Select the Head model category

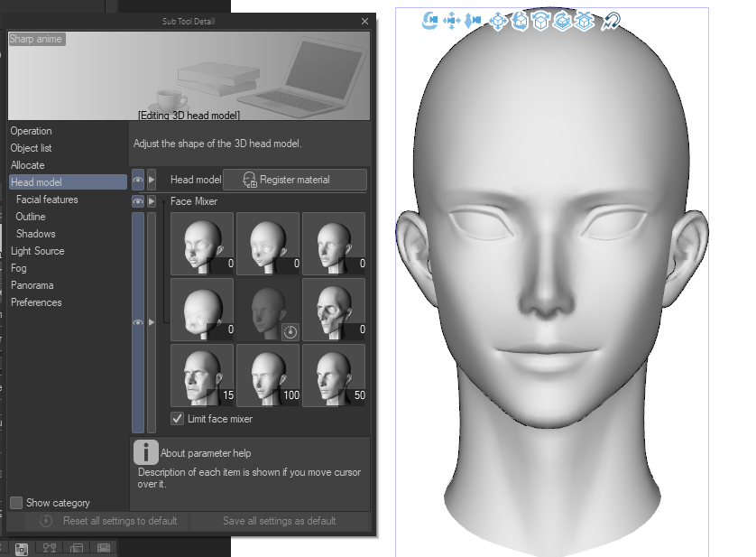tap(68, 182)
